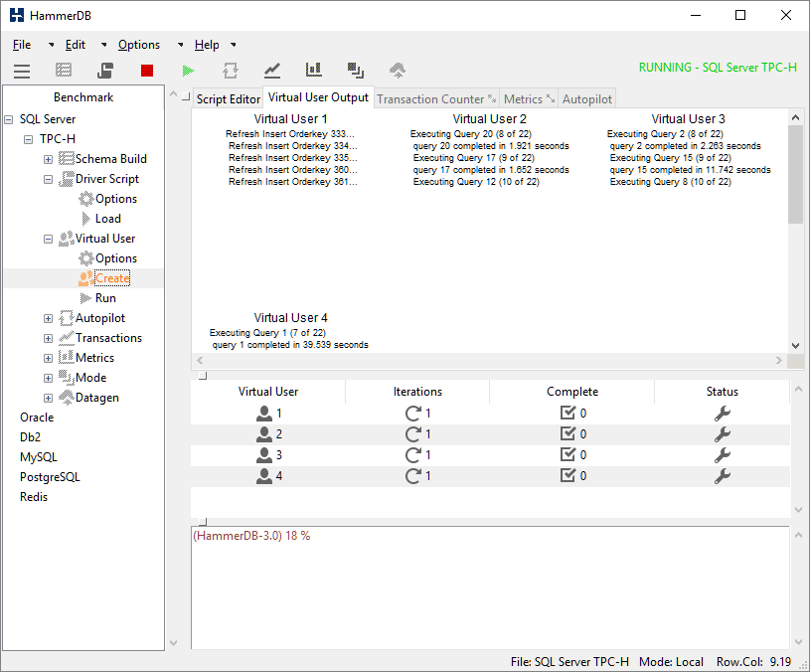The height and width of the screenshot is (672, 810).
Task: Open the Help menu
Action: coord(207,45)
